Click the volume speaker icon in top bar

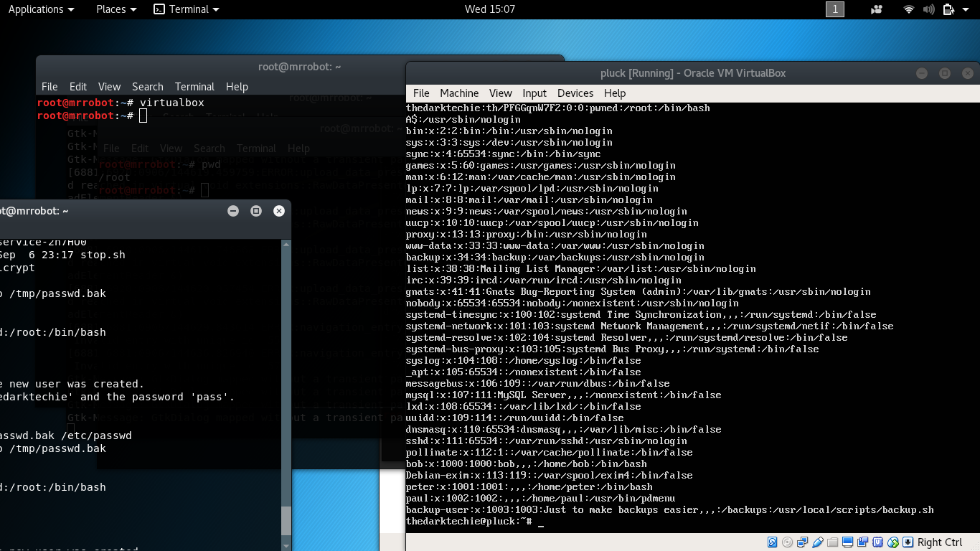click(928, 9)
